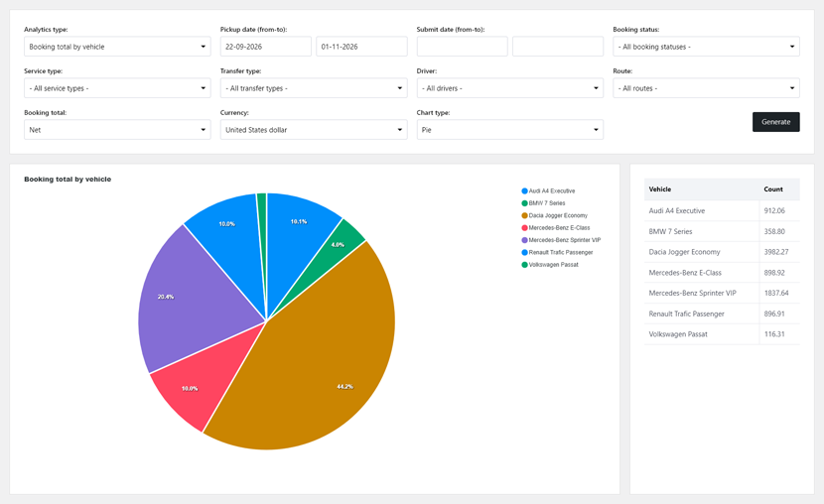Click the green 4.0% pie slice
The image size is (824, 504).
(337, 247)
